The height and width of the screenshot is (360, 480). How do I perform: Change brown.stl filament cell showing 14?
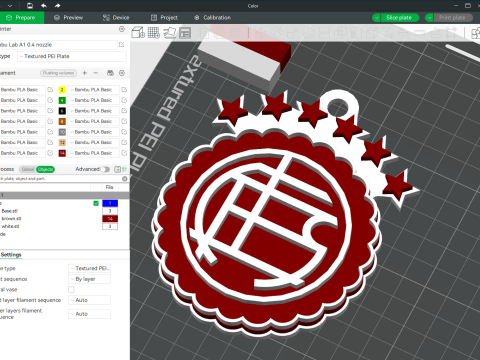(x=110, y=219)
